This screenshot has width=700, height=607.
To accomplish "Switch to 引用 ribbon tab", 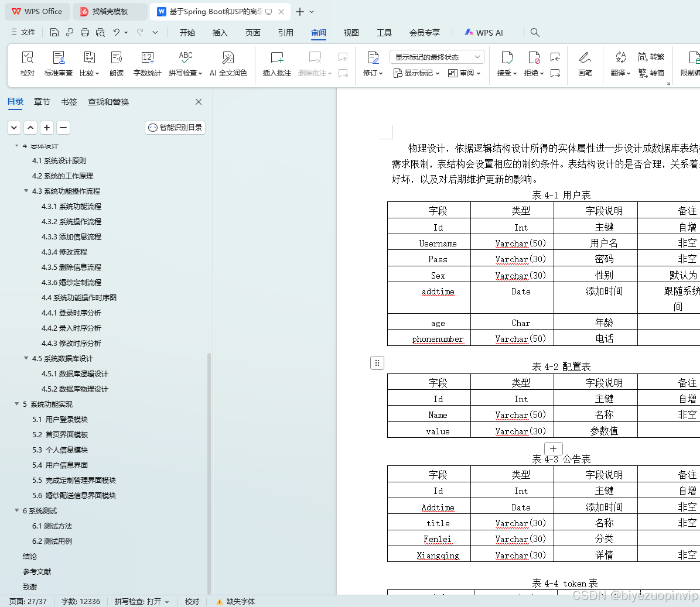I will point(286,33).
